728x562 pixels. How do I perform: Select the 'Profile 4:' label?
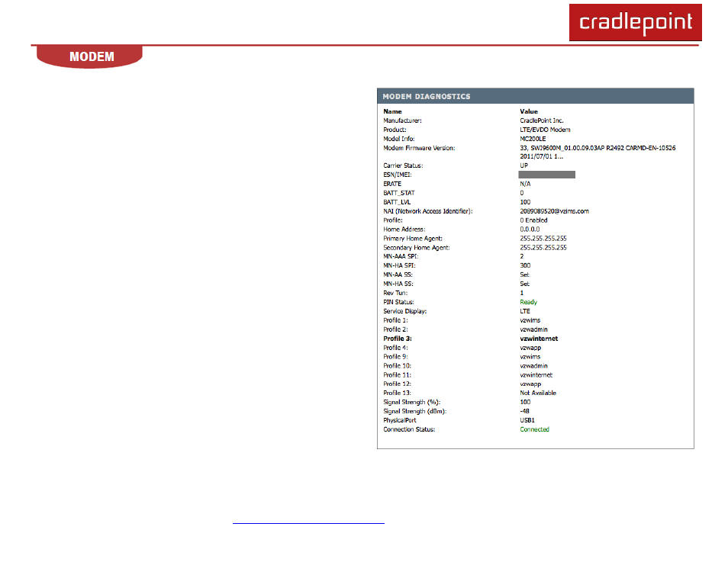tap(395, 348)
